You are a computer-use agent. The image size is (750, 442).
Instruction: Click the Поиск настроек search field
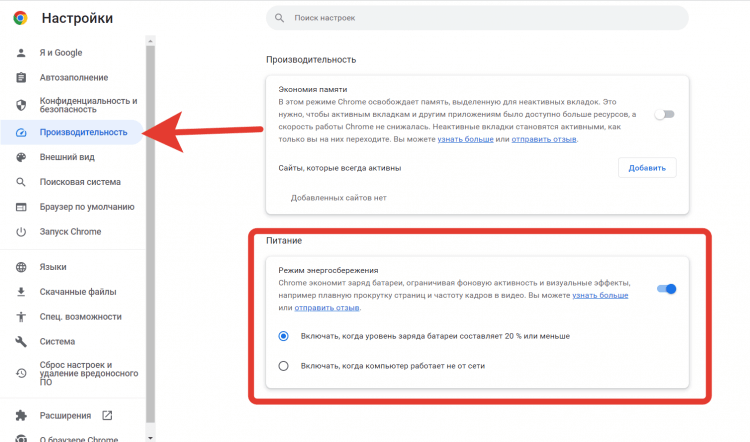pyautogui.click(x=477, y=18)
